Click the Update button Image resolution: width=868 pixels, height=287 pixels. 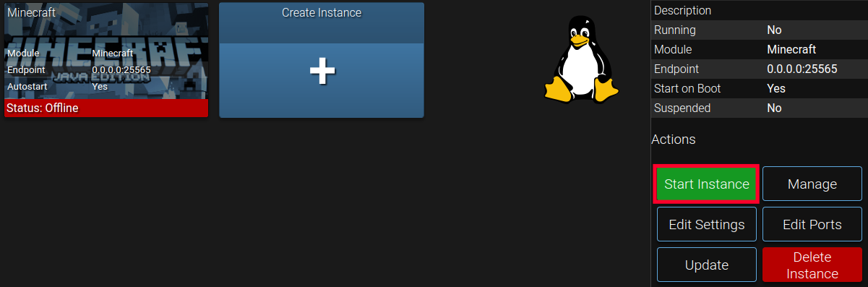[x=707, y=265]
